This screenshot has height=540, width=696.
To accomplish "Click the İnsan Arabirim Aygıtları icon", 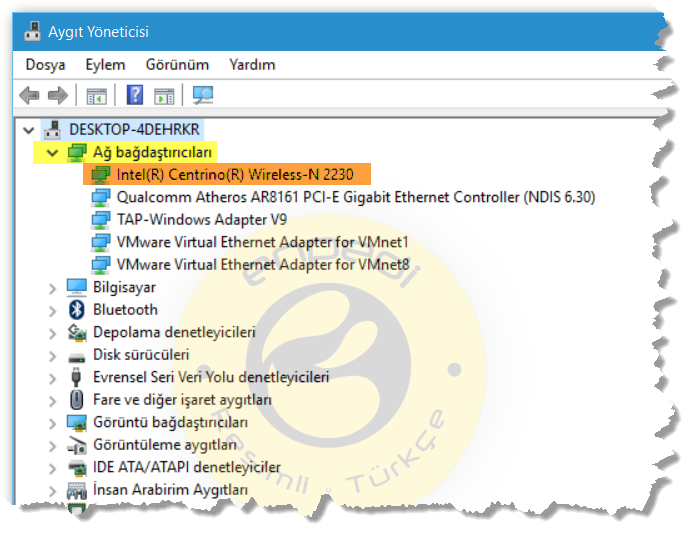I will (77, 490).
